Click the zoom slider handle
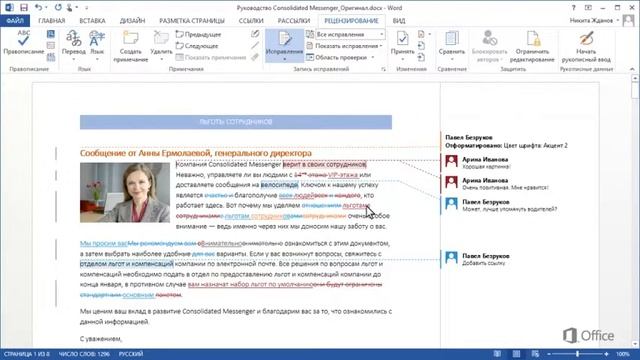This screenshot has width=640, height=360. click(578, 354)
